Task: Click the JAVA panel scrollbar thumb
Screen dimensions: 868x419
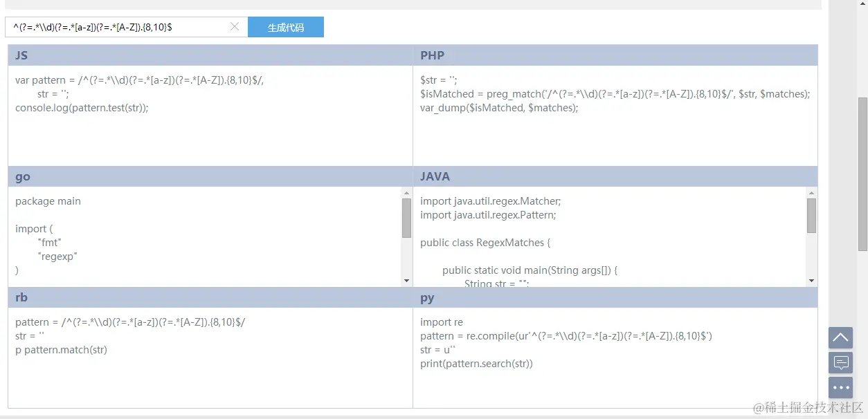Action: (811, 215)
